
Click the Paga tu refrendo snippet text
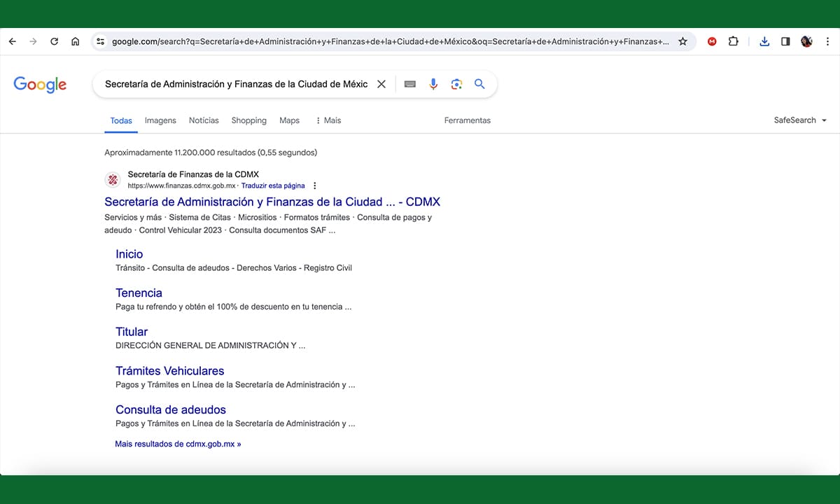[x=233, y=307]
